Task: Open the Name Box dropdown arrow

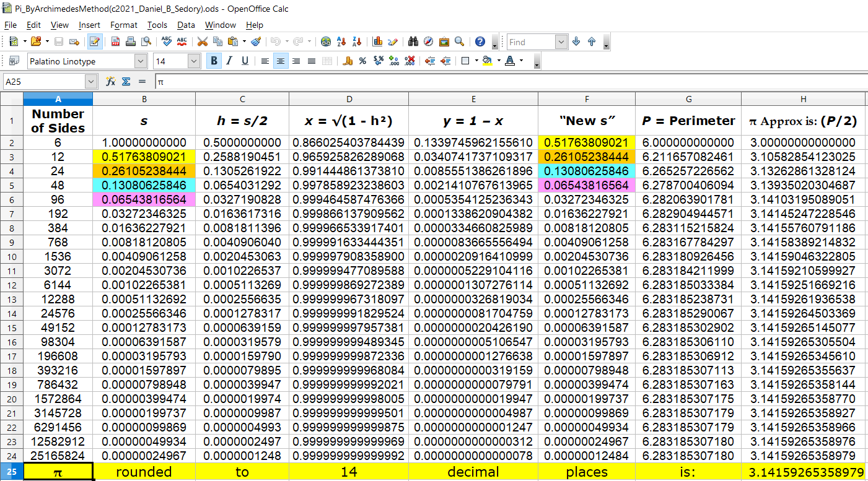Action: click(x=91, y=82)
